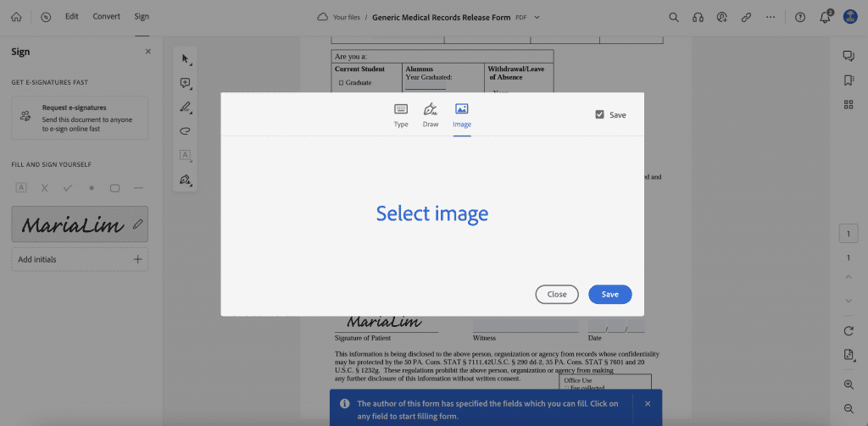Switch to the Draw signature tab
The image size is (868, 426).
click(431, 115)
